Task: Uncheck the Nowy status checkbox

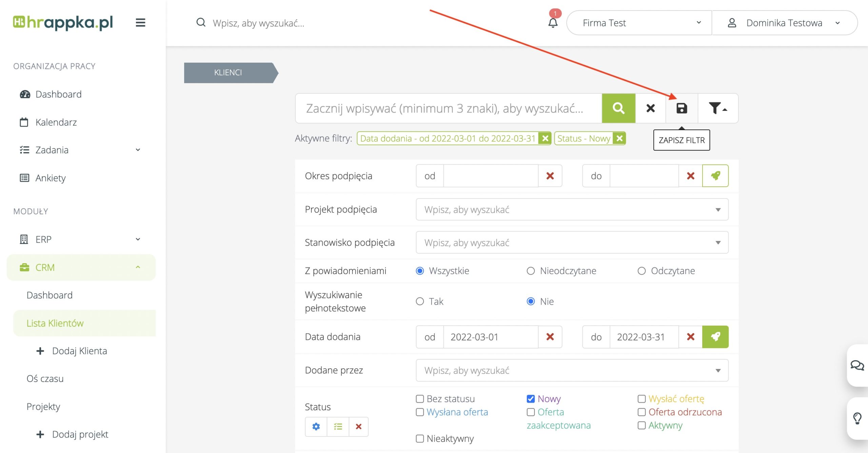Action: click(531, 399)
